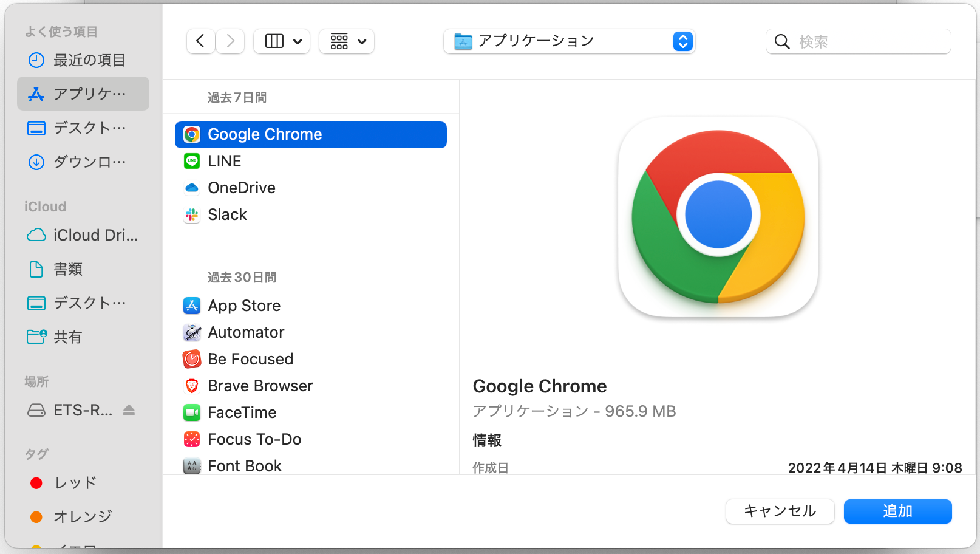Open the column view options dropdown
Viewport: 980px width, 554px height.
pos(282,41)
